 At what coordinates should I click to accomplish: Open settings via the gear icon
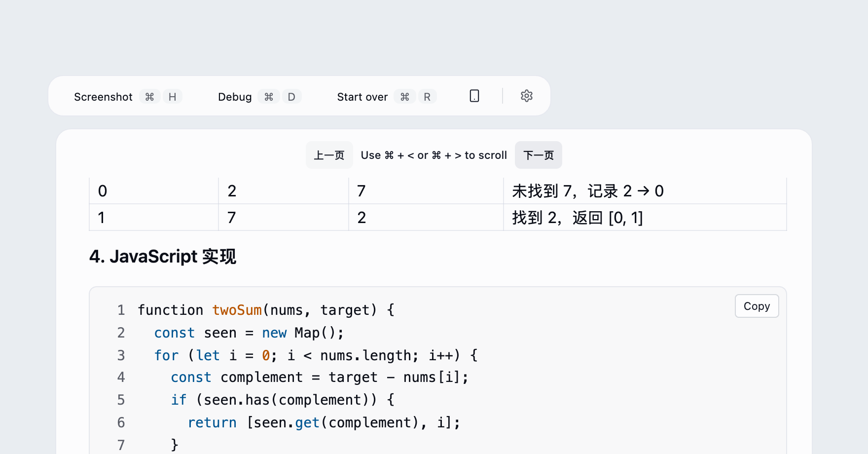[x=527, y=96]
